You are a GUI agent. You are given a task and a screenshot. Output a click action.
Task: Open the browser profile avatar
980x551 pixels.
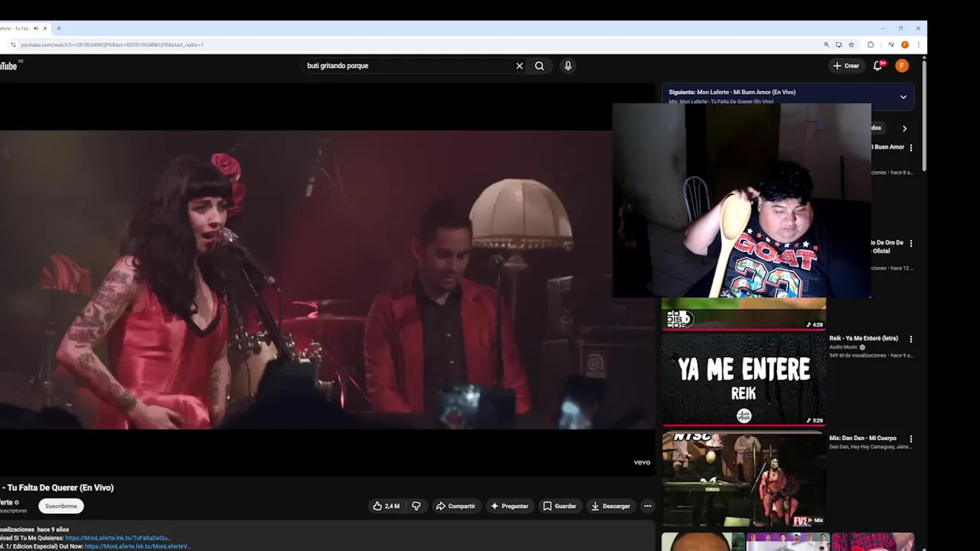tap(905, 44)
